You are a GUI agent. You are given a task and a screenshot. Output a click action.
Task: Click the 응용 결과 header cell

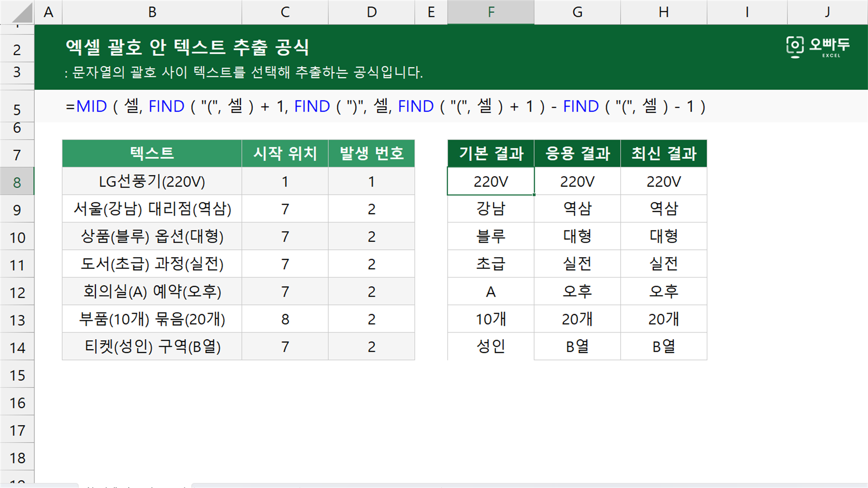coord(577,154)
